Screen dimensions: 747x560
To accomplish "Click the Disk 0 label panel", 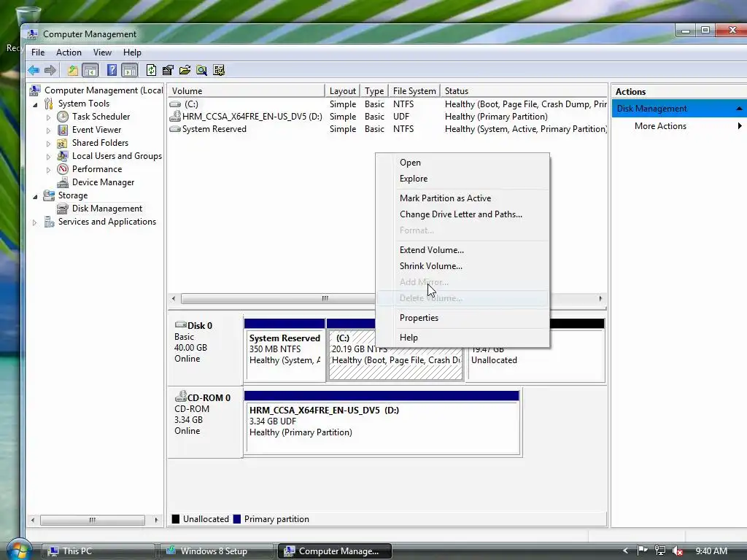I will click(205, 349).
